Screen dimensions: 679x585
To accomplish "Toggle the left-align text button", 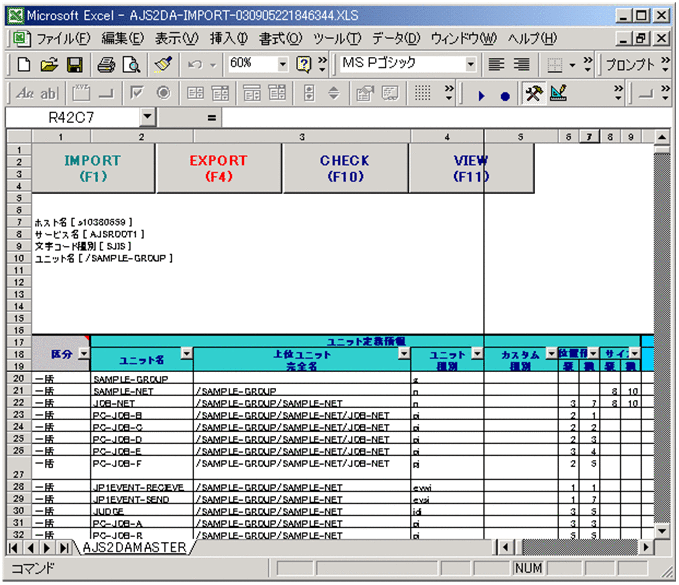I will (x=496, y=65).
